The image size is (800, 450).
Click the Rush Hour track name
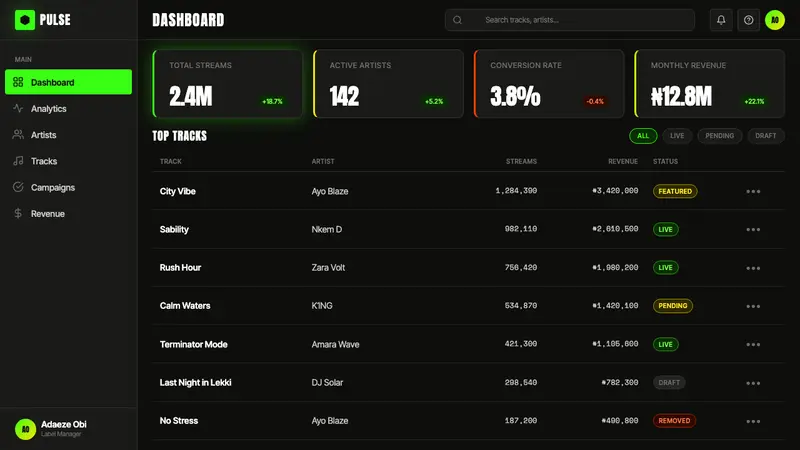pyautogui.click(x=180, y=267)
